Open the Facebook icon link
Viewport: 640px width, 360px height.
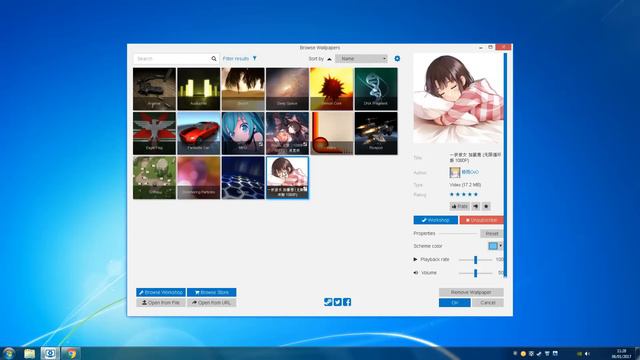[347, 302]
